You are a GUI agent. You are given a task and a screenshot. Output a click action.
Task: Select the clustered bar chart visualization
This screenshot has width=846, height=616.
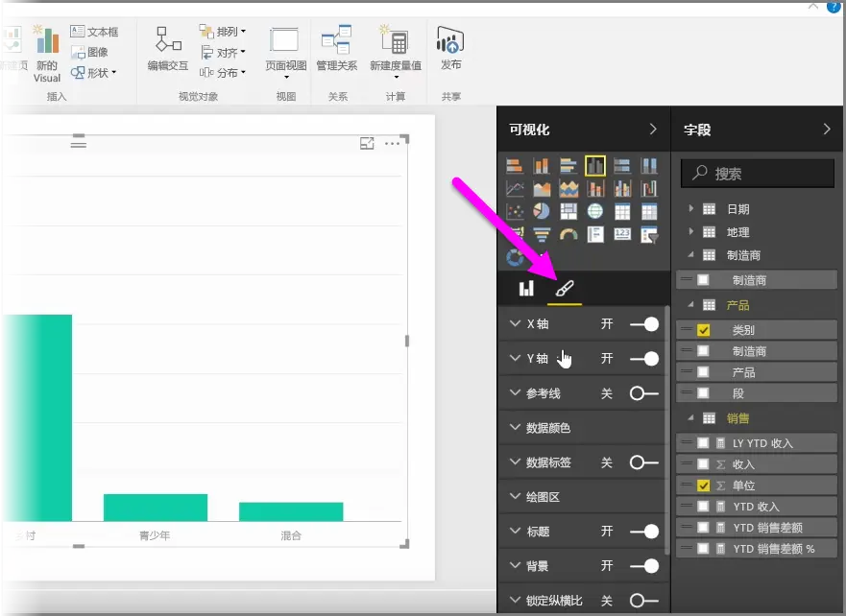(568, 166)
